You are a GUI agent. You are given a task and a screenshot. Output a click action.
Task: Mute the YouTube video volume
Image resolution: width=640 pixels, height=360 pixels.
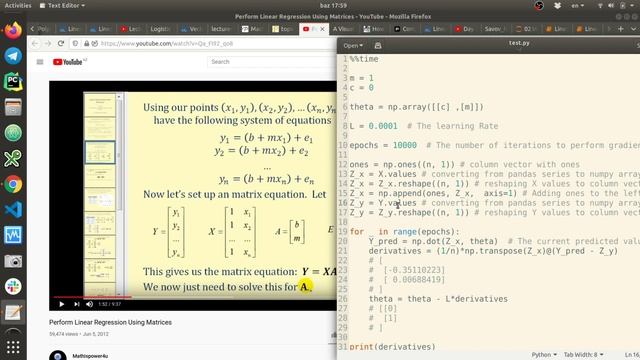(89, 304)
